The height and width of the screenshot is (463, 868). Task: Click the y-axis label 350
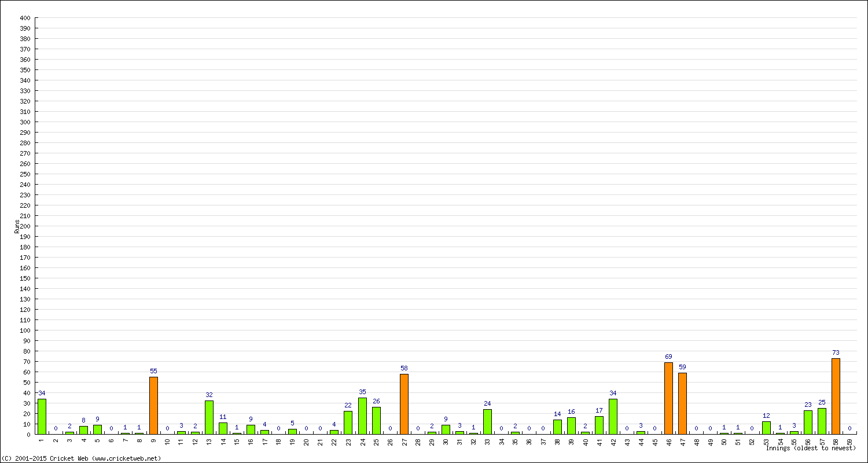pyautogui.click(x=25, y=70)
